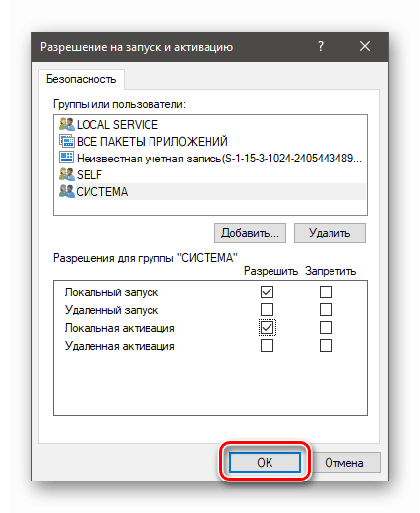Select LOCAL SERVICE in the users list
Viewport: 420px width, 513px height.
pos(210,125)
